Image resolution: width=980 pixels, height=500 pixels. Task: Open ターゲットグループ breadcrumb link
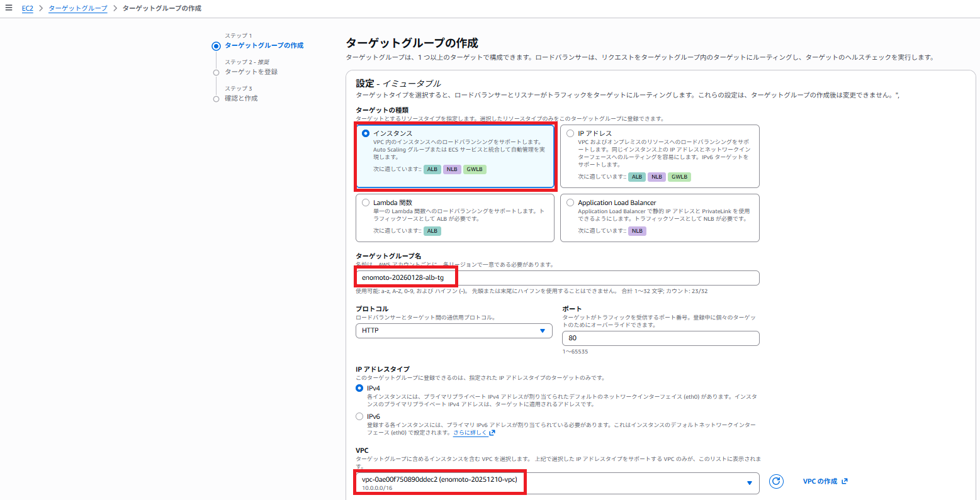[x=77, y=8]
